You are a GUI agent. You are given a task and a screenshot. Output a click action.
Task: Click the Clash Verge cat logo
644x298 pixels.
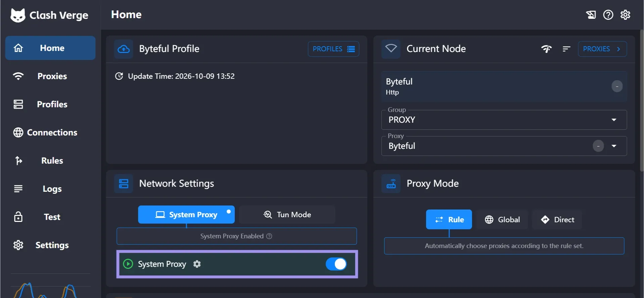click(18, 15)
